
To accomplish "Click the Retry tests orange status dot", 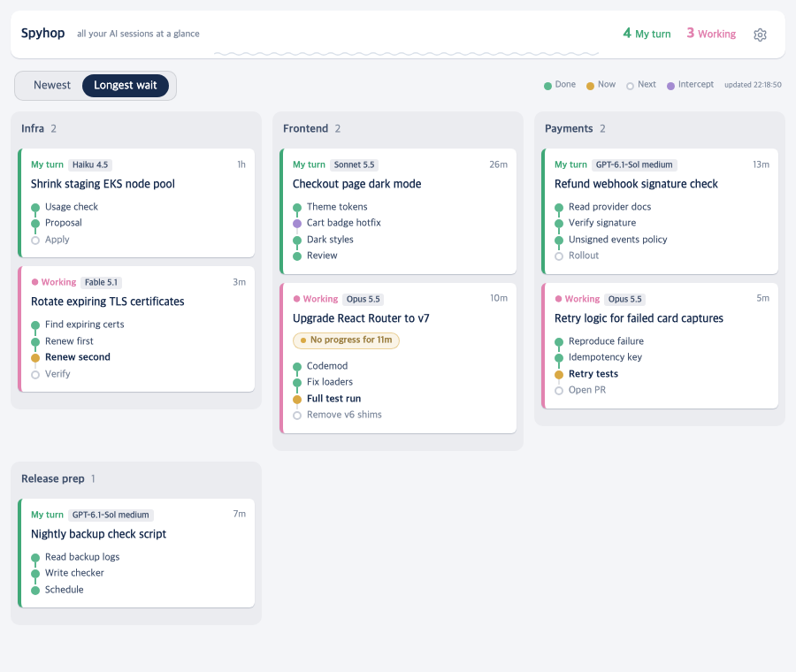I will coord(559,375).
